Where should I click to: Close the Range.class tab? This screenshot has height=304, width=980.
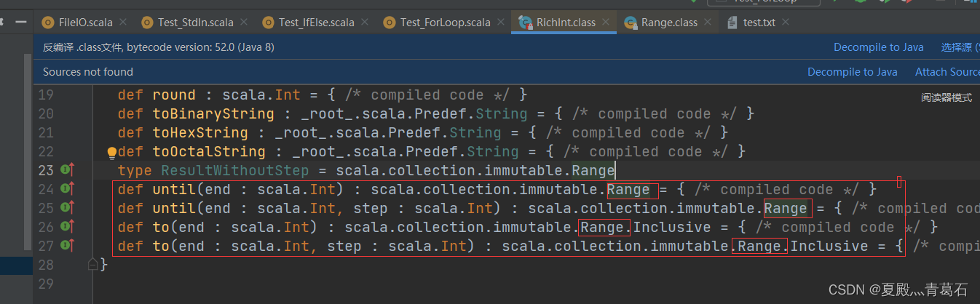coord(708,23)
